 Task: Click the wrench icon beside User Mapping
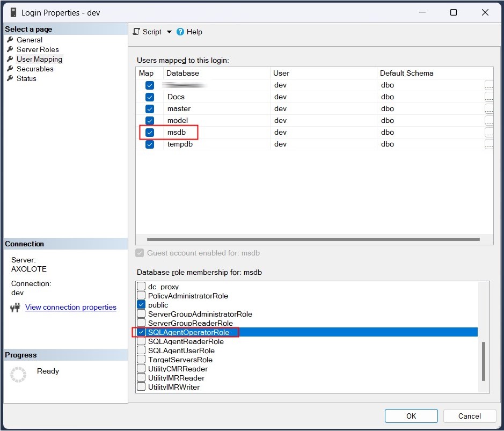[x=10, y=59]
